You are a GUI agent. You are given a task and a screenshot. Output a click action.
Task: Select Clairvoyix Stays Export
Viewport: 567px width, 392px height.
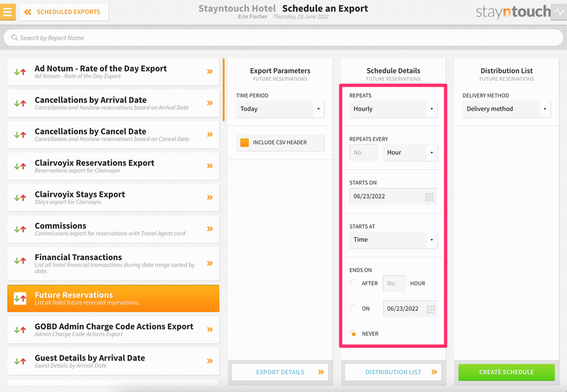pos(113,198)
